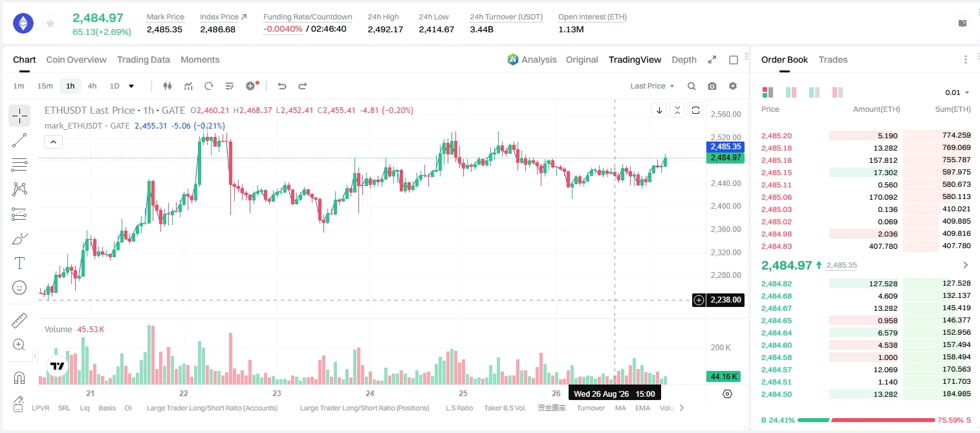Undo last chart action
980x433 pixels.
pyautogui.click(x=281, y=86)
